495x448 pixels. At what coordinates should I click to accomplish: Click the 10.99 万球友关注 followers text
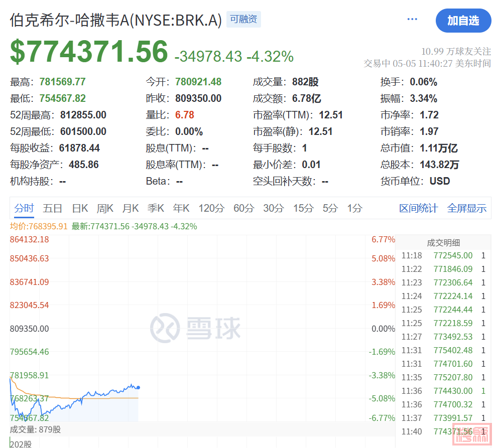point(456,52)
